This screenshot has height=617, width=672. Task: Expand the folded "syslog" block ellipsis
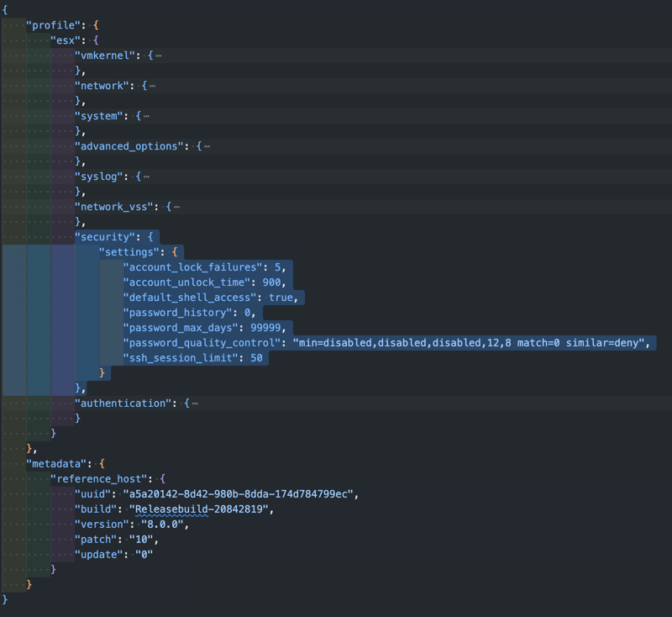coord(146,177)
